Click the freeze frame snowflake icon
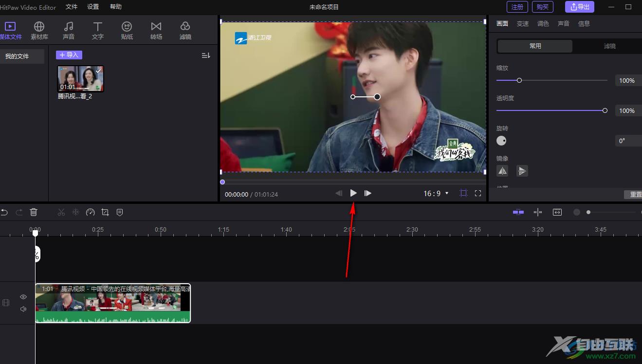This screenshot has width=642, height=364. tap(75, 212)
